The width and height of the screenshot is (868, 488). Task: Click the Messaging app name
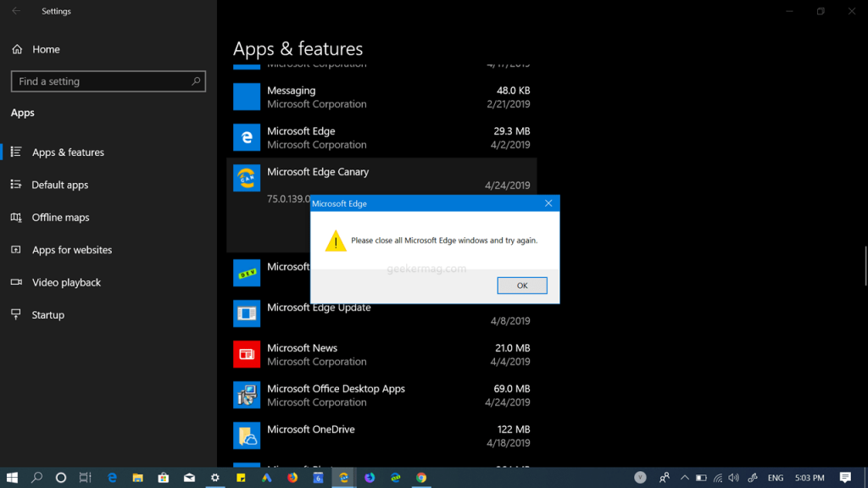click(x=292, y=90)
